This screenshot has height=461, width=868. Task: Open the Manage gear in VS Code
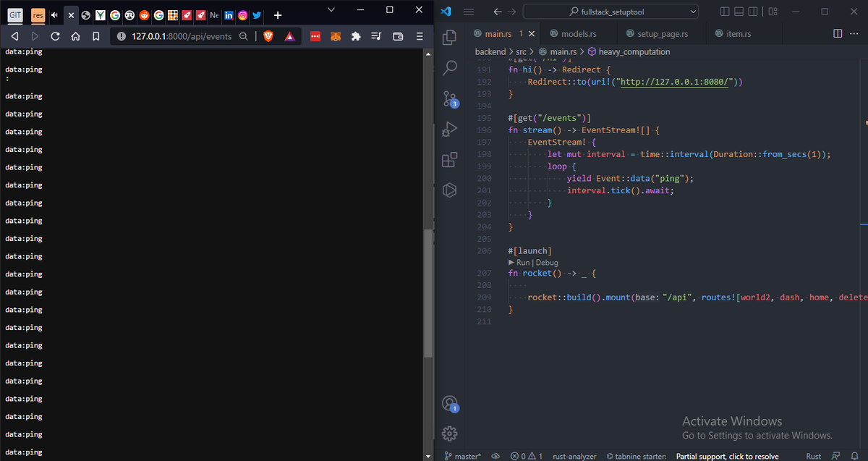click(x=449, y=433)
